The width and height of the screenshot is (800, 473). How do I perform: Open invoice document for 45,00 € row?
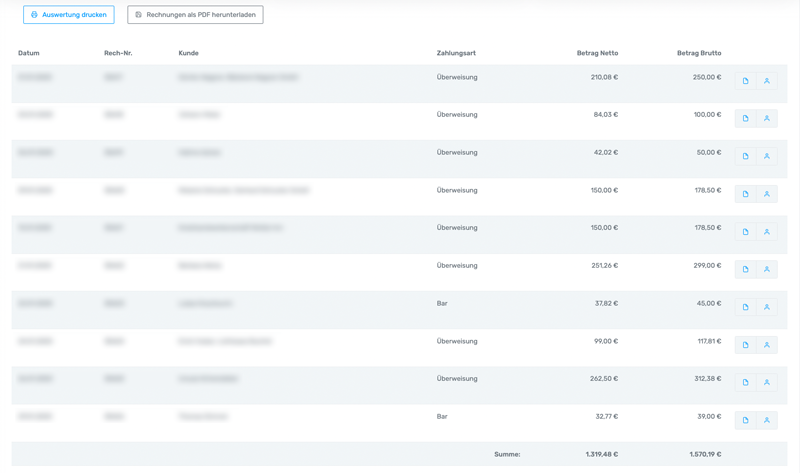point(745,307)
